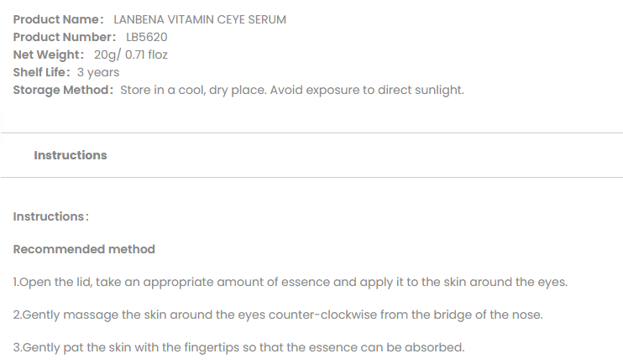
Task: Click the 'Shelf Life:' label
Action: [x=42, y=72]
